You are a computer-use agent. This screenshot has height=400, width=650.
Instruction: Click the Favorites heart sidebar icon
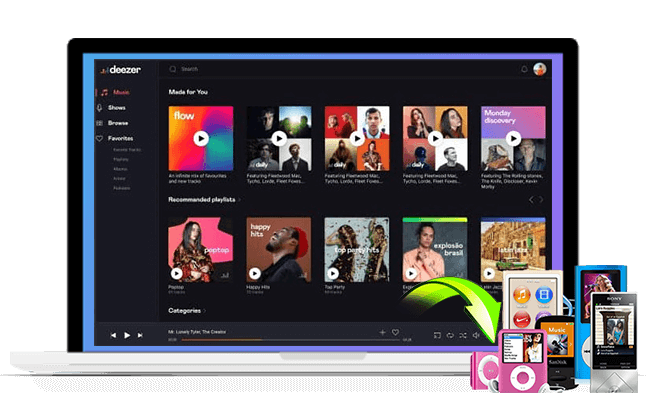click(x=99, y=138)
